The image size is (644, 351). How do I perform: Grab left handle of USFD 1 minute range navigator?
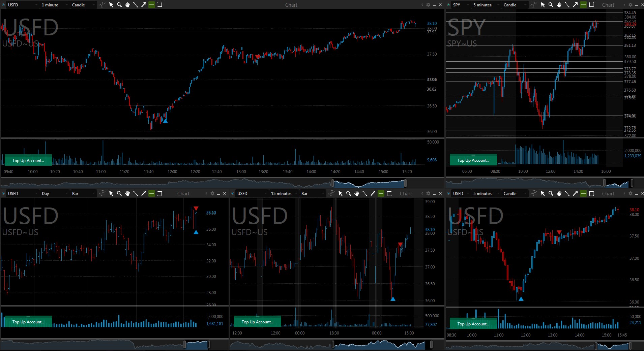[332, 183]
